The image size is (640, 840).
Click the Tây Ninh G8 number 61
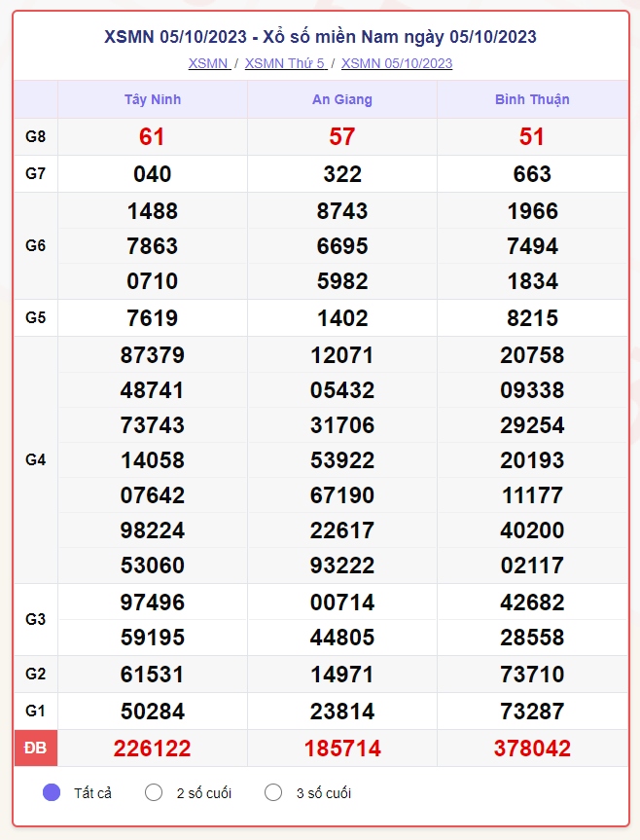pyautogui.click(x=152, y=136)
